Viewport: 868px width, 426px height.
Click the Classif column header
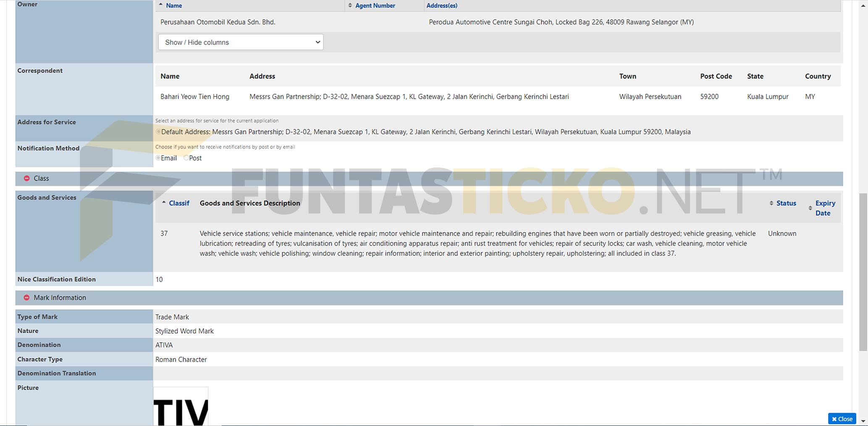point(179,203)
